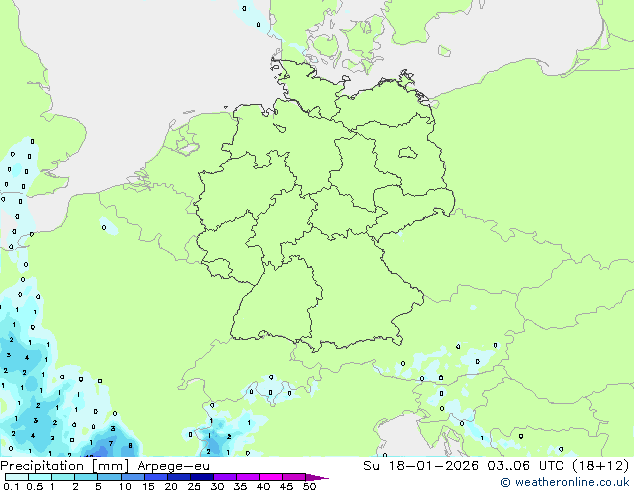This screenshot has width=634, height=490.
Task: Select the date 'Su 18-01-2026' label
Action: [x=421, y=466]
